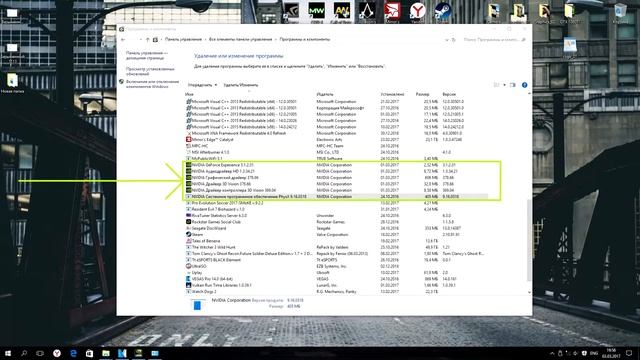Viewport: 640px width, 360px height.
Task: Sort by the Версия column header
Action: pos(449,94)
